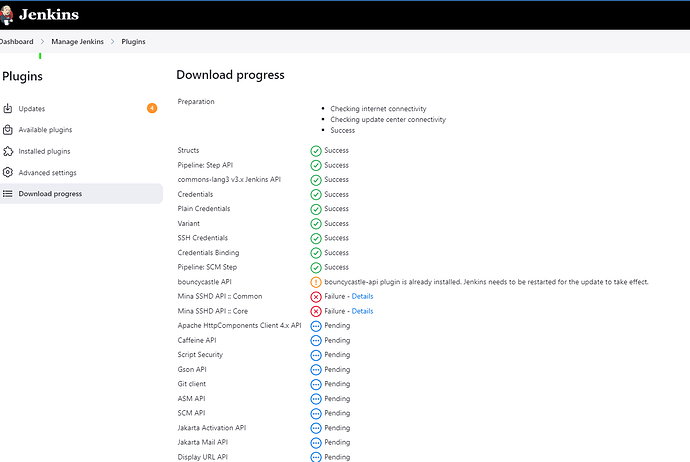This screenshot has width=690, height=462.
Task: Select the Script Security plugin name
Action: [x=200, y=355]
